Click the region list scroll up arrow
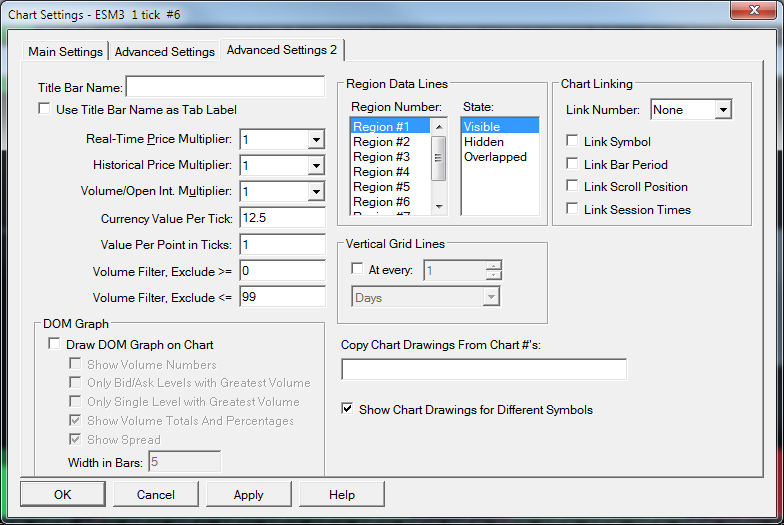Viewport: 784px width, 525px height. point(438,126)
